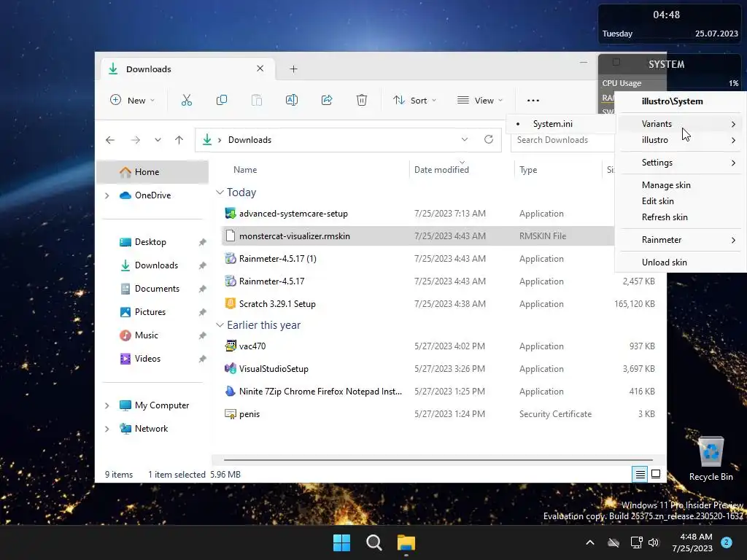This screenshot has height=560, width=747.
Task: Click the Share icon in toolbar
Action: coord(327,100)
